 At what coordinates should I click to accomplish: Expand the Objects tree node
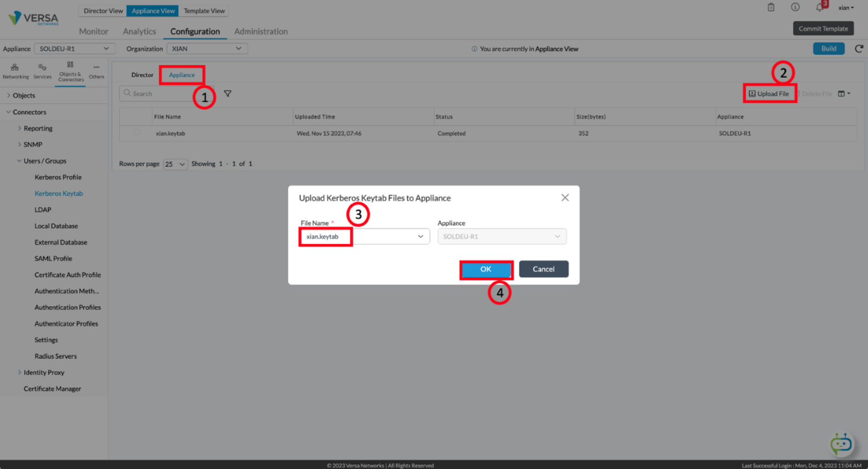click(x=8, y=95)
